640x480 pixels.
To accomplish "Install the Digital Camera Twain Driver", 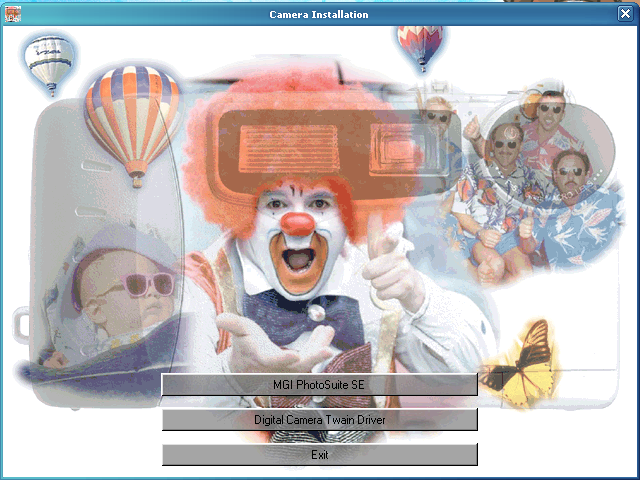I will tap(319, 420).
